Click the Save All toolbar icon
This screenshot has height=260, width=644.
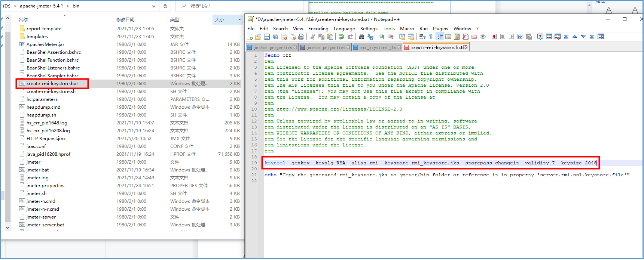(x=275, y=37)
